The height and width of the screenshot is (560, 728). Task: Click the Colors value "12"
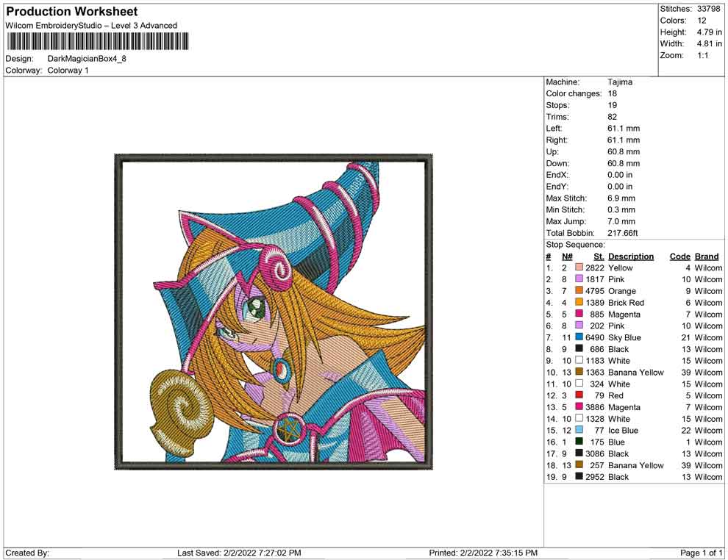click(702, 21)
